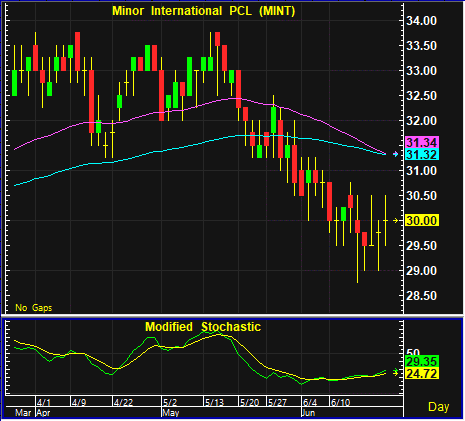Click the arrow marker beside the 31.32 tag
Screen dimensions: 465x421
click(x=396, y=154)
